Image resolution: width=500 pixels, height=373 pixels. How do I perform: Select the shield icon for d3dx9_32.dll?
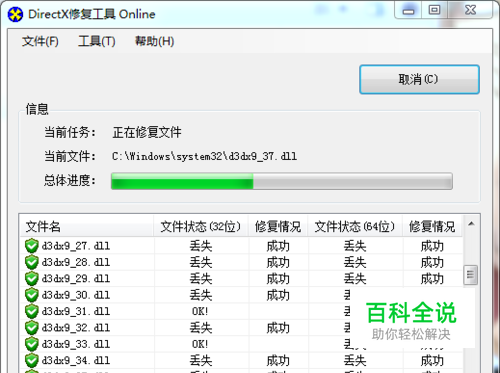coord(32,328)
